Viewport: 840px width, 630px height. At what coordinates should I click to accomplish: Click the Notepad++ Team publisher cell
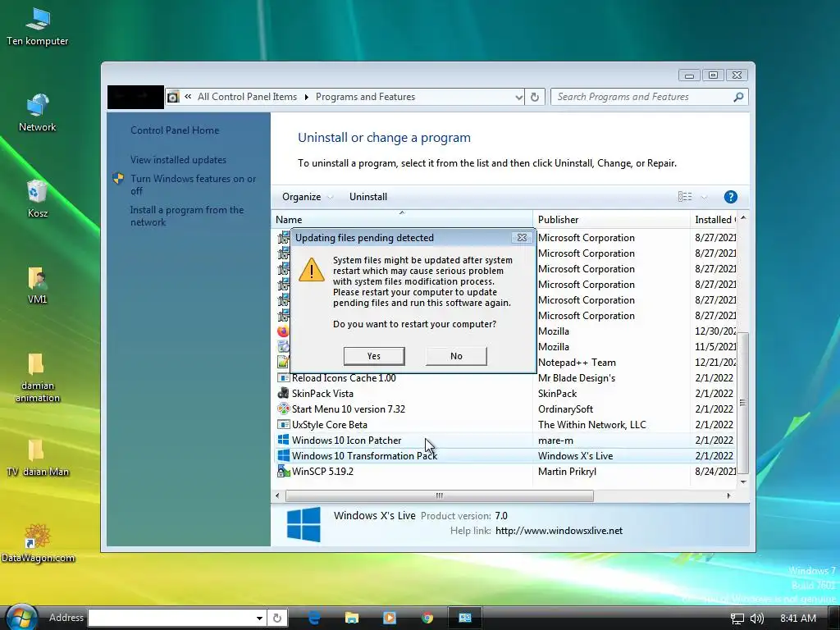coord(577,362)
